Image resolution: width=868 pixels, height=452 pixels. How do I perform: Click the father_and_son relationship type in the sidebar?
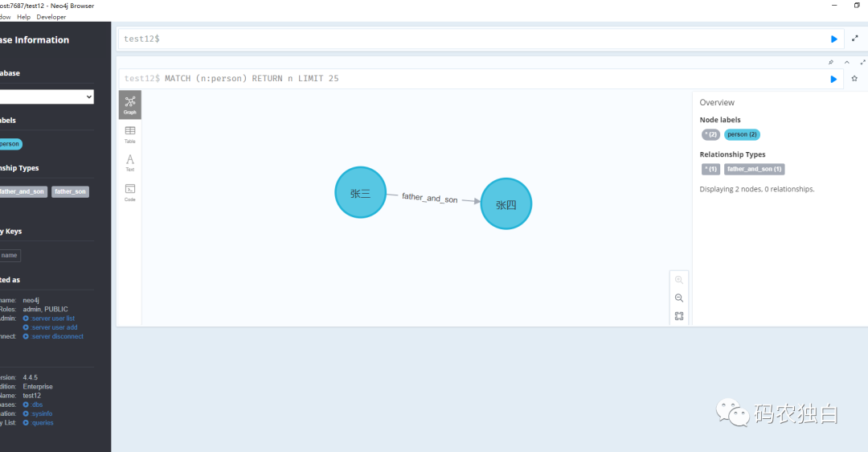coord(23,191)
